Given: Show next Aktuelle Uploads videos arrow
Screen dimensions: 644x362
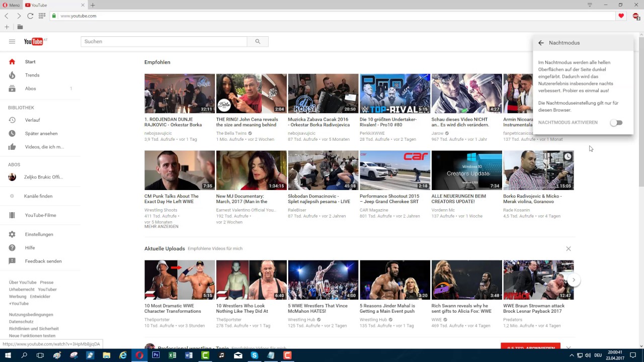Looking at the screenshot, I should (x=574, y=280).
